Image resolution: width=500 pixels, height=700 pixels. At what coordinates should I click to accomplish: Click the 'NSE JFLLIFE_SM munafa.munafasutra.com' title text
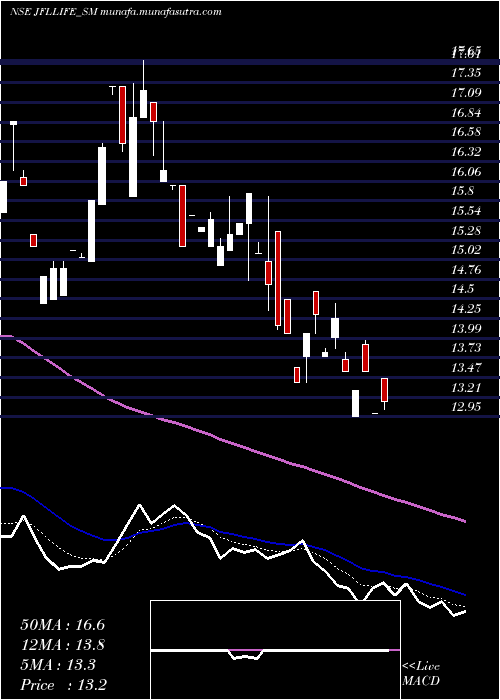pos(116,12)
